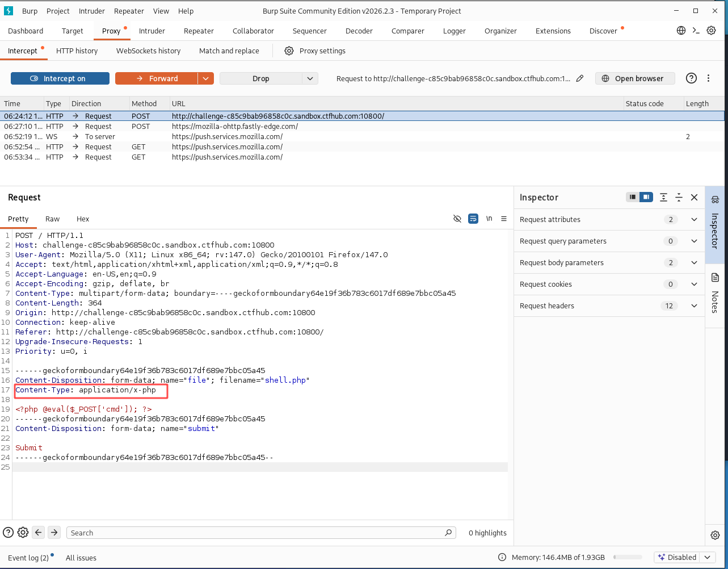Open the HTTP history sub-tab

[x=77, y=51]
